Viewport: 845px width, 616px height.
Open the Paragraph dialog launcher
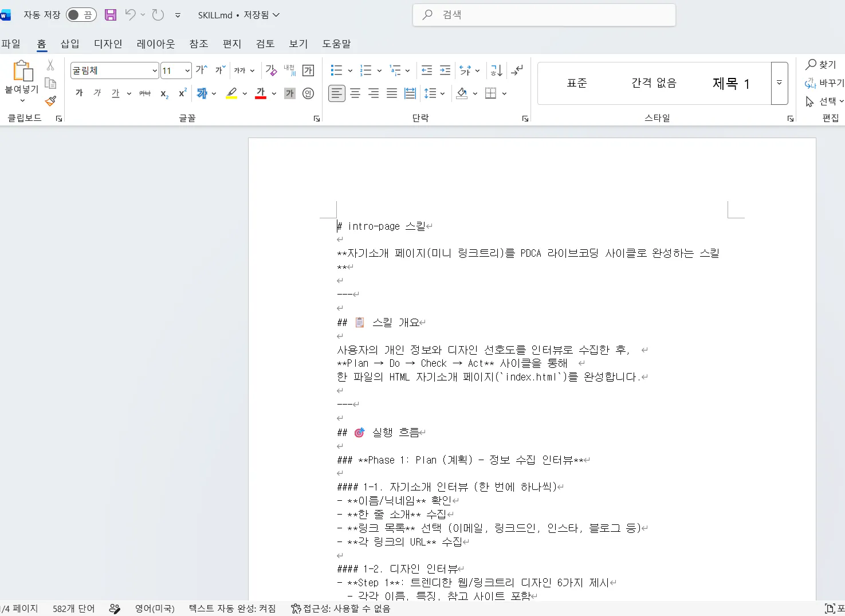pyautogui.click(x=525, y=119)
